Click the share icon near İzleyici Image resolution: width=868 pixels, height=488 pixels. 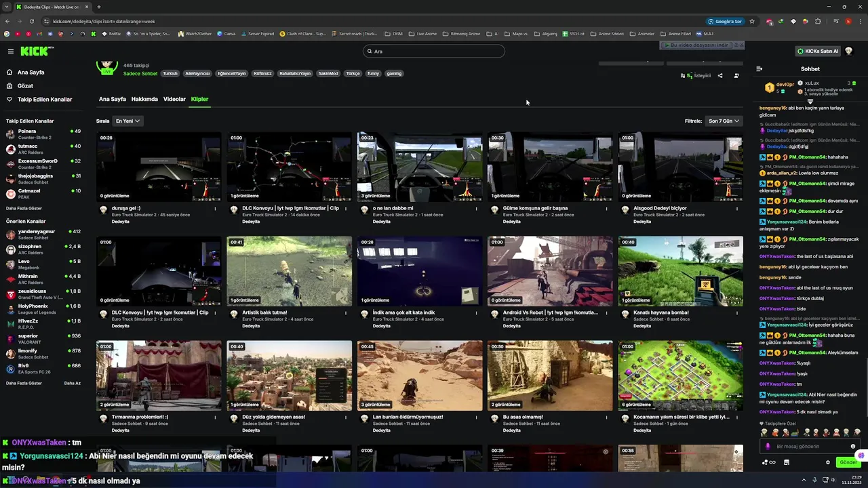click(720, 76)
